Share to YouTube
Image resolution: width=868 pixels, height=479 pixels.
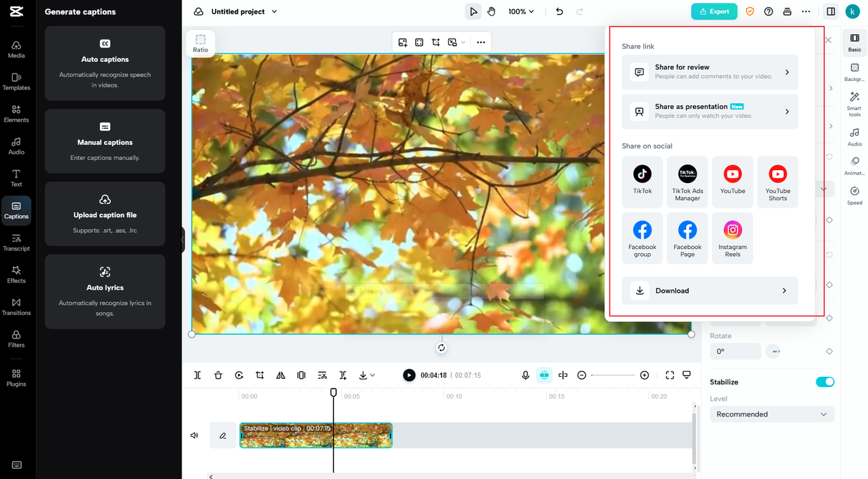[733, 182]
